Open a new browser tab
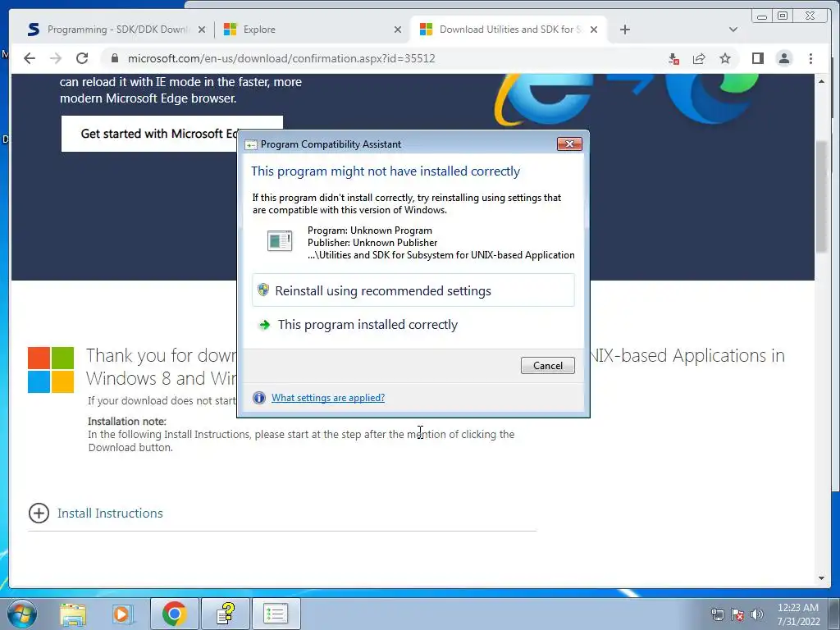 click(624, 30)
